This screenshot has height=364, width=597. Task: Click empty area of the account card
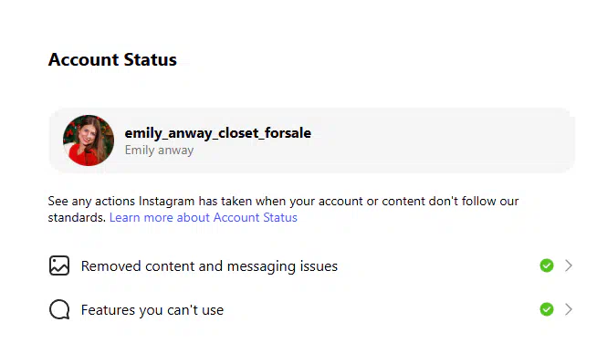click(x=438, y=140)
